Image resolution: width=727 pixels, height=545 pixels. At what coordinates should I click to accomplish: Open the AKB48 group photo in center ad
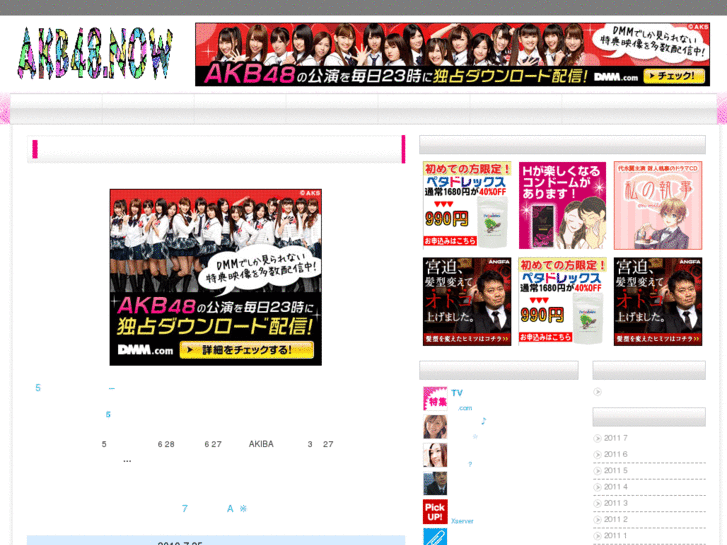click(x=216, y=239)
